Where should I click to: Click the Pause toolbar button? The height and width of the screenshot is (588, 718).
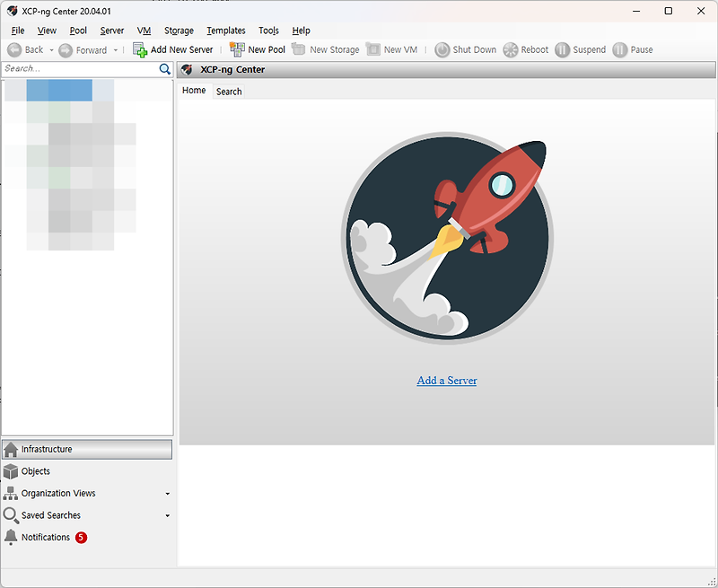(x=633, y=50)
